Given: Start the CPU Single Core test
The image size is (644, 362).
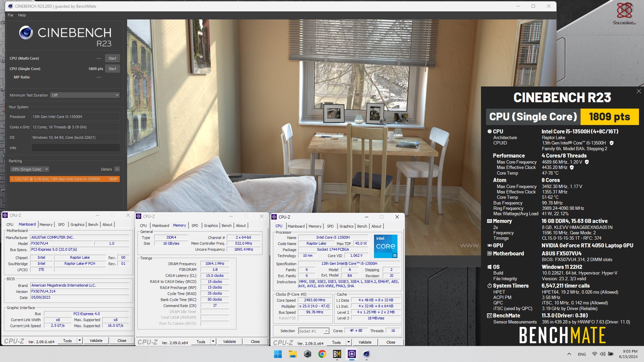Looking at the screenshot, I should [112, 69].
